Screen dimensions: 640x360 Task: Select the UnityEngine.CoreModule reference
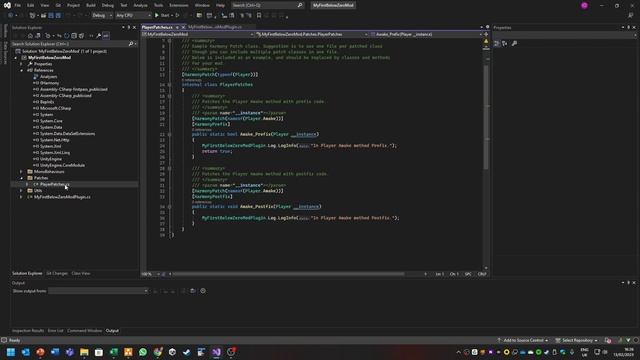62,165
